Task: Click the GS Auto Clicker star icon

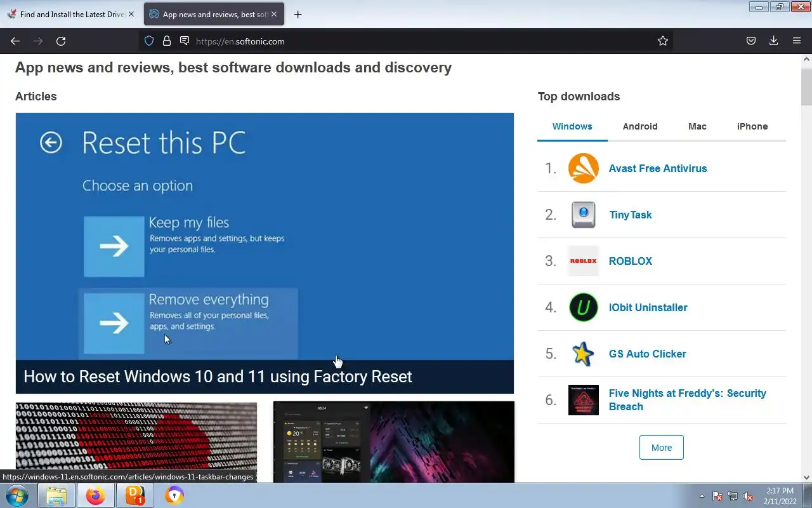Action: click(584, 354)
